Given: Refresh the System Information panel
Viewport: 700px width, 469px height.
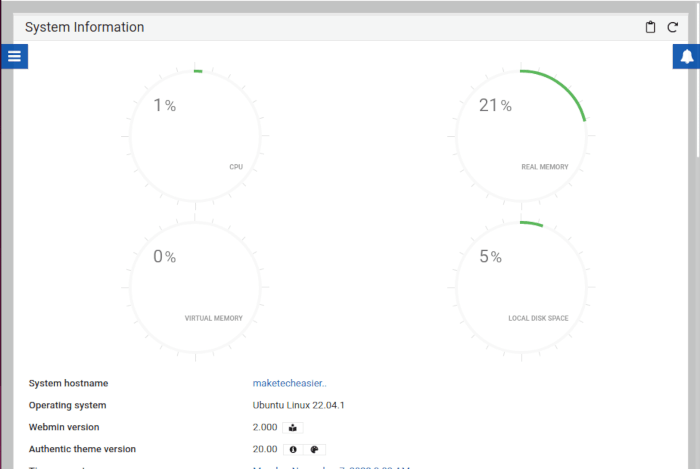Looking at the screenshot, I should click(x=672, y=27).
